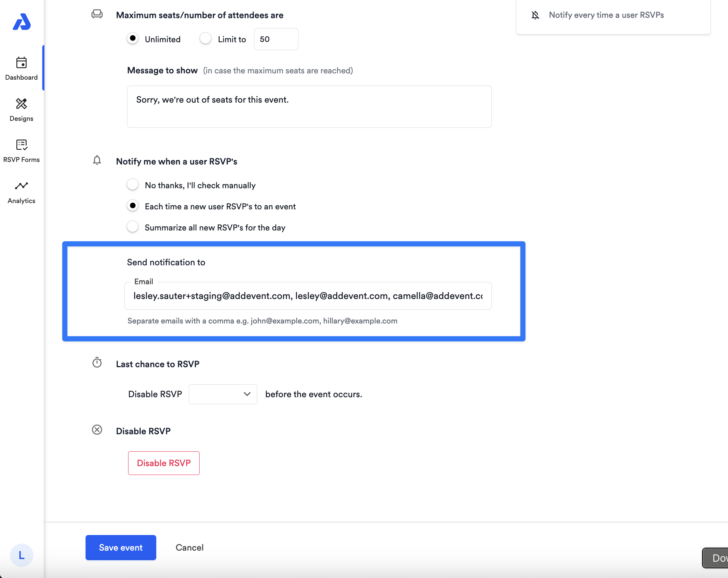This screenshot has height=578, width=728.
Task: Click the AddEvent logo icon
Action: pos(22,22)
